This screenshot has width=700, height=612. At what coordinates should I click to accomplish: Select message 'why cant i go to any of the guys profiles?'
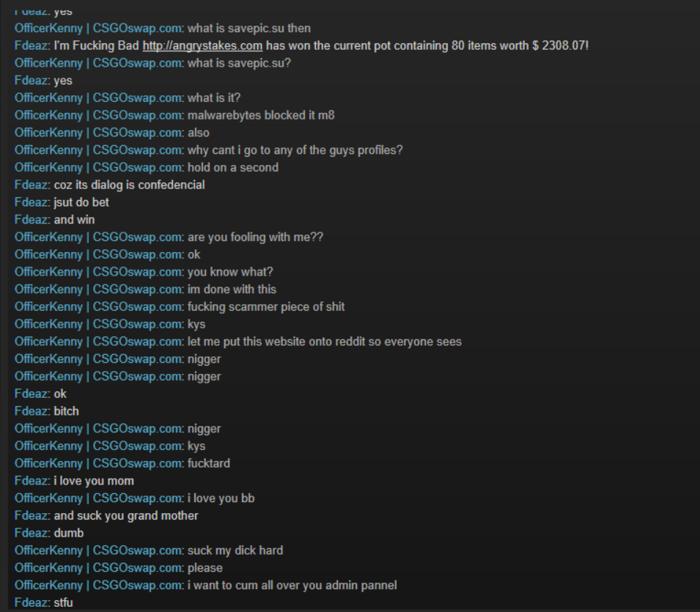coord(295,150)
